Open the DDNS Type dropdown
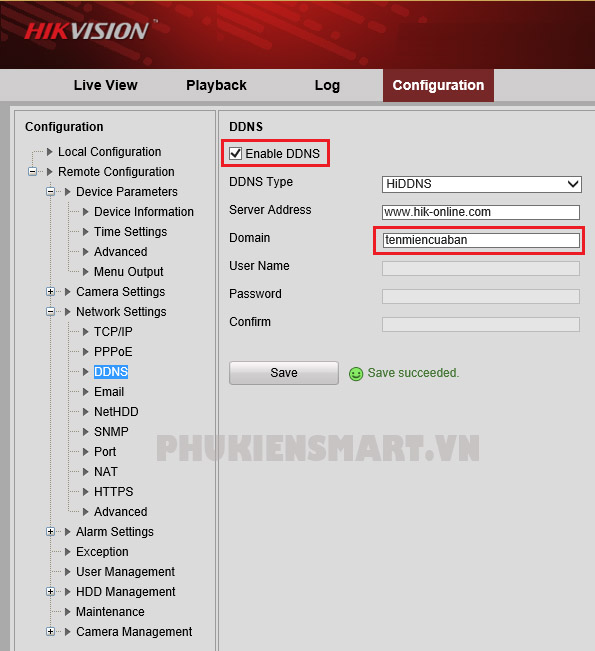The width and height of the screenshot is (595, 651). [x=482, y=184]
